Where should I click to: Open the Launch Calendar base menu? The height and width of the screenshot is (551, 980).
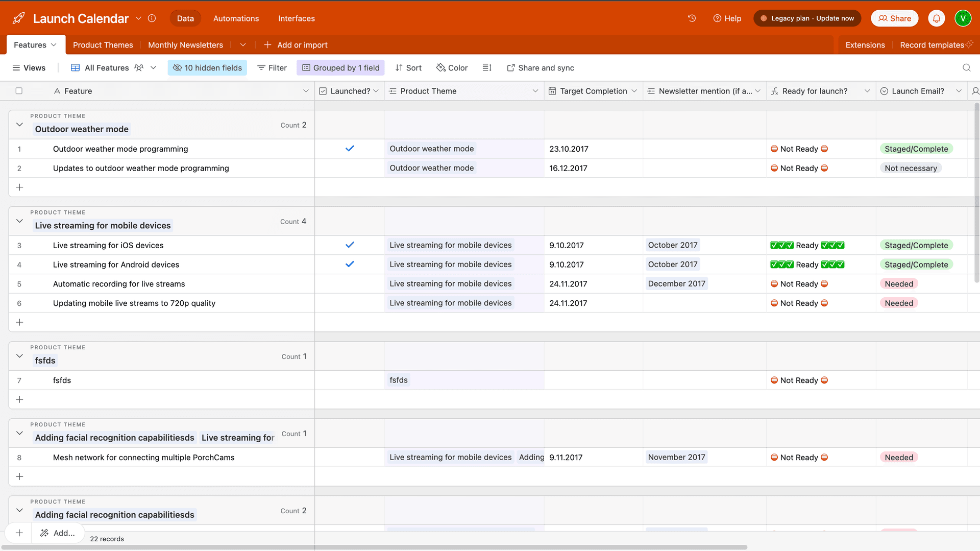pos(138,18)
